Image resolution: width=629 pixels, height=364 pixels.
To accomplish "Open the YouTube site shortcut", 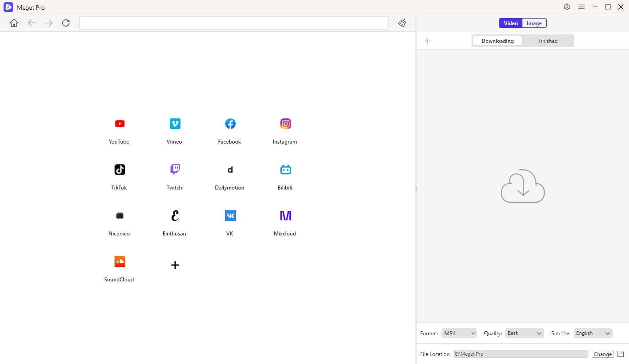I will click(119, 124).
